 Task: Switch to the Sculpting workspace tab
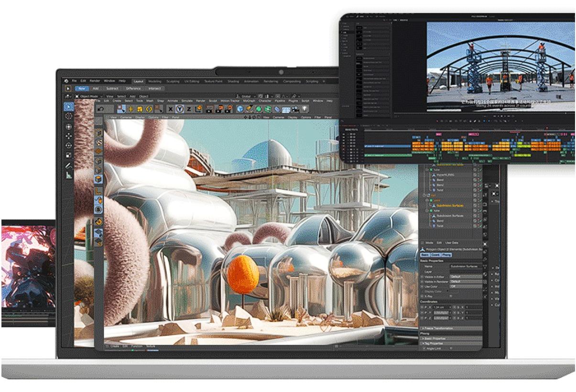(173, 81)
